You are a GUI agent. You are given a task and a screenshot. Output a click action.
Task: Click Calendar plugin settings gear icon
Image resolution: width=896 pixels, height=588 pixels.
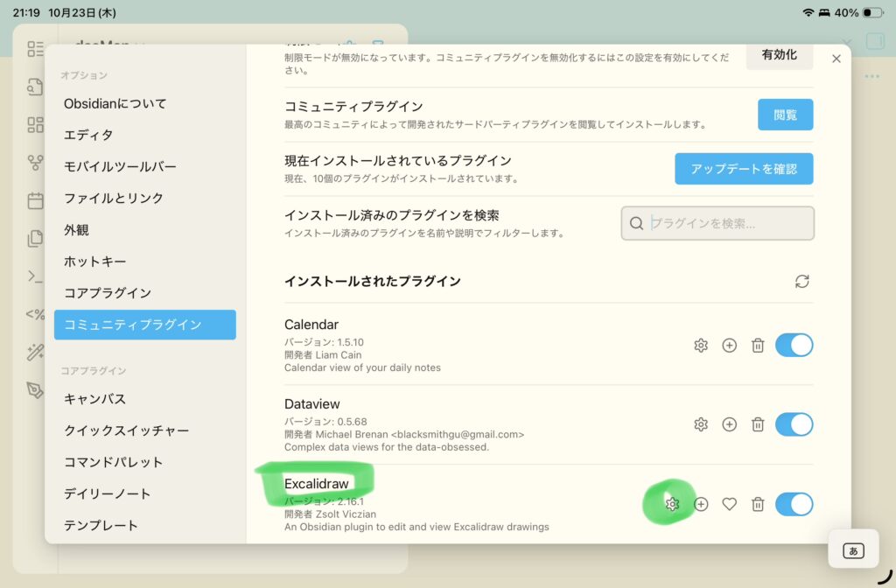[700, 346]
